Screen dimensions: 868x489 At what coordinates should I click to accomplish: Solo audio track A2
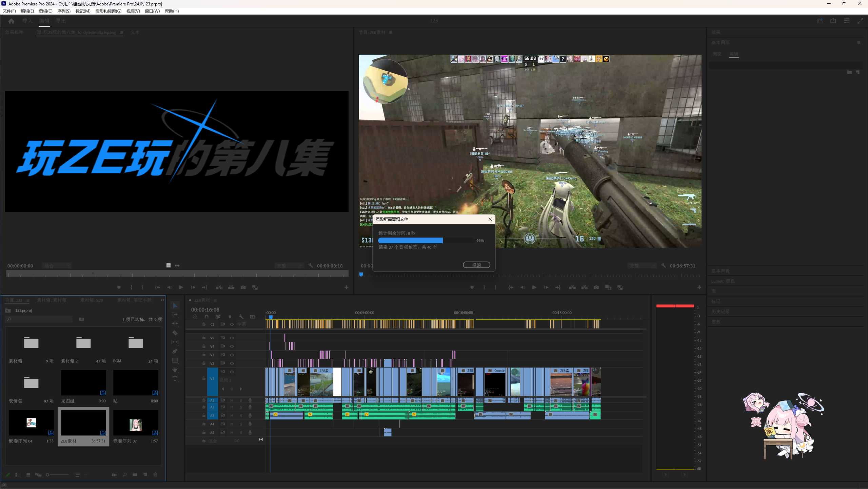tap(241, 407)
